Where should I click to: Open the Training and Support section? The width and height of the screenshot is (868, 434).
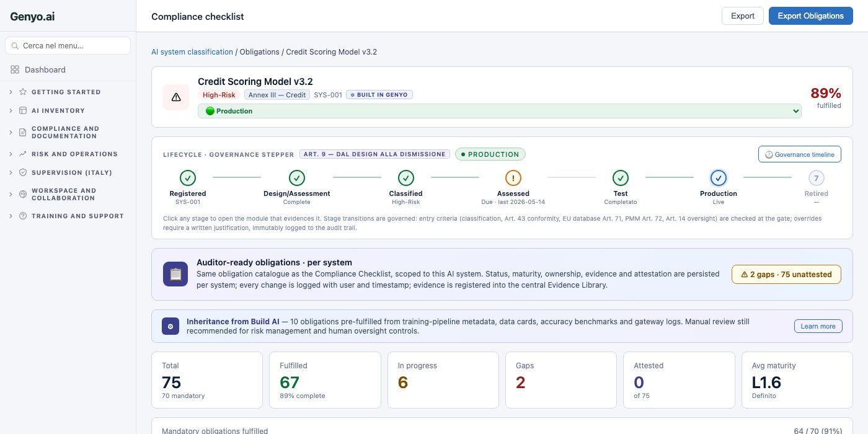68,216
